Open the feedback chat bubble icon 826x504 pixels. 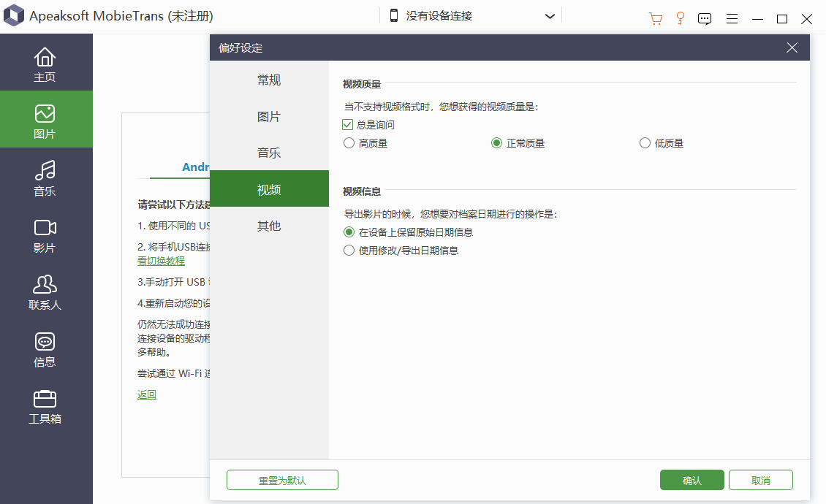coord(705,18)
